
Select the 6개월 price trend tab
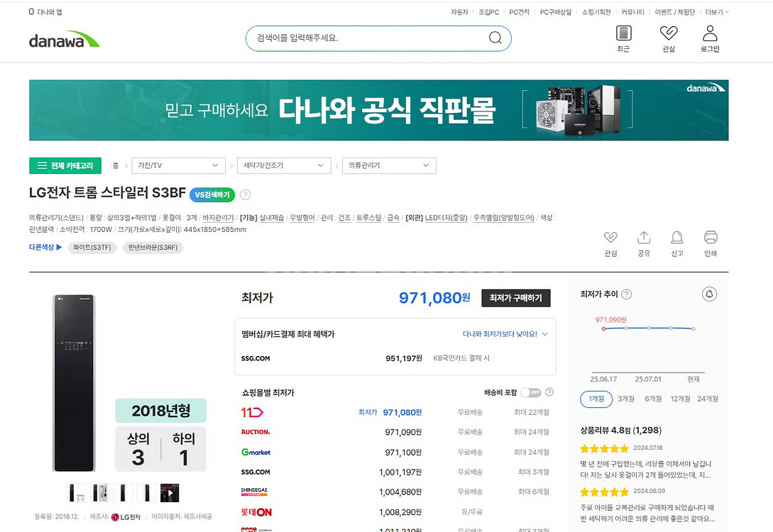coord(653,399)
